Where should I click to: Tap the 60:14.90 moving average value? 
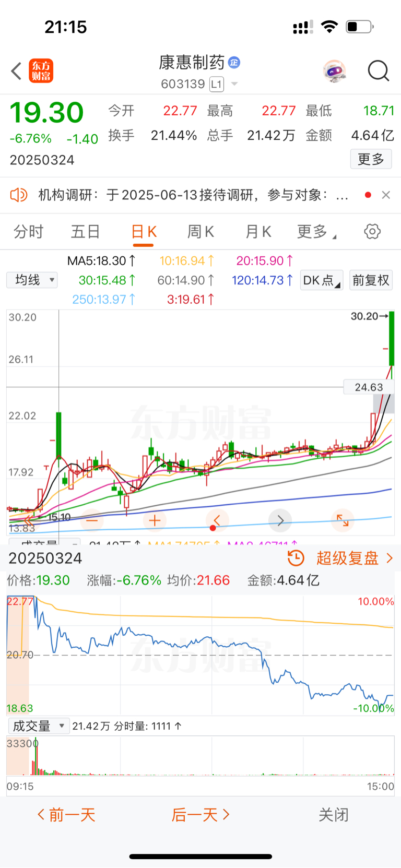pyautogui.click(x=186, y=280)
